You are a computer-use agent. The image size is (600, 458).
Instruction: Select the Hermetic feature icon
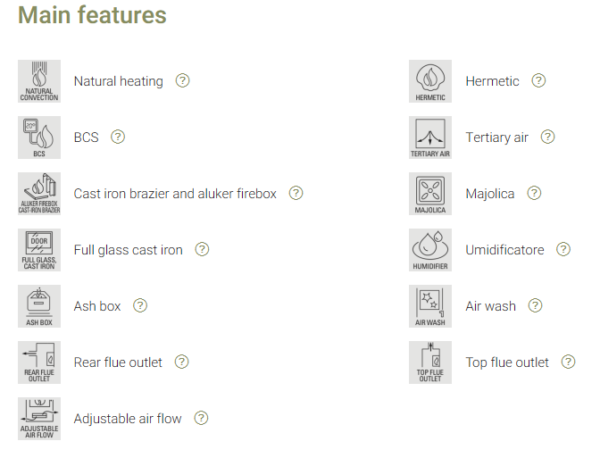point(431,81)
